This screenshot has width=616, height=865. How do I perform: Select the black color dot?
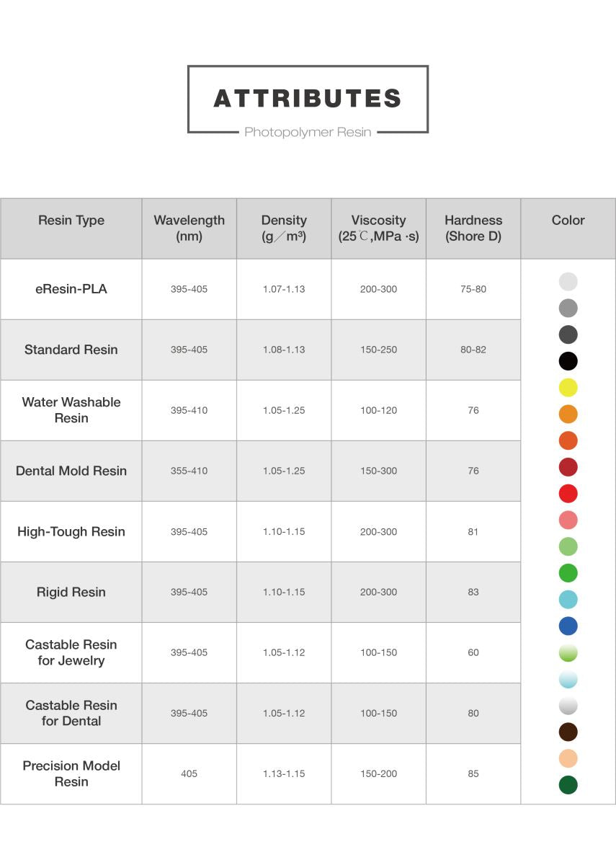tap(568, 361)
